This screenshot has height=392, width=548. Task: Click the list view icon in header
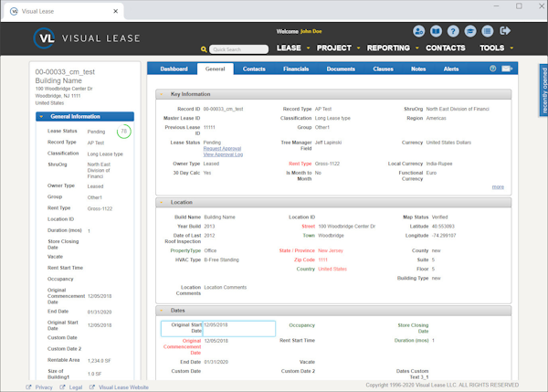(x=487, y=31)
